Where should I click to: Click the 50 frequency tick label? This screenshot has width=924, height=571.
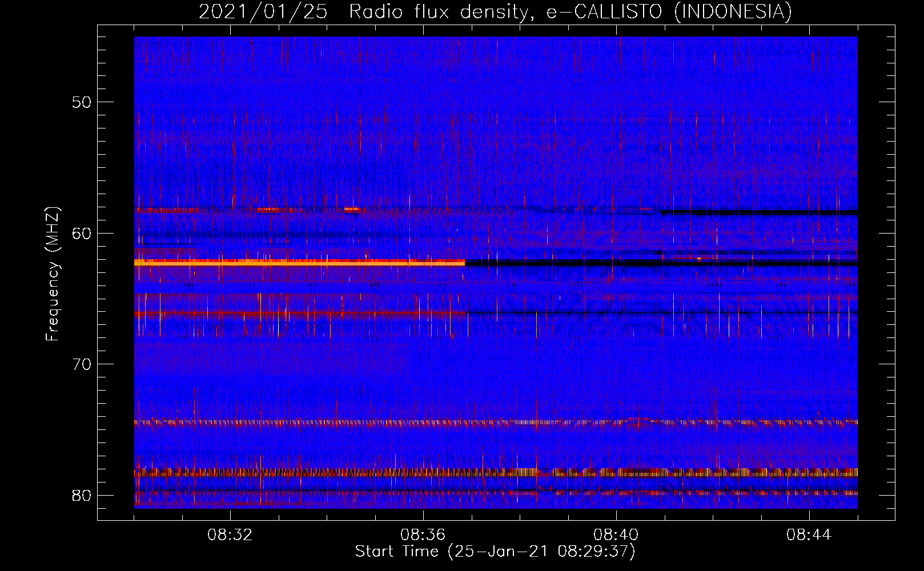tap(82, 102)
